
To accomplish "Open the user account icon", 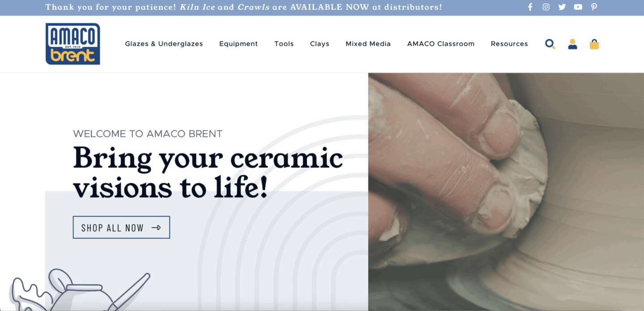I will point(572,44).
